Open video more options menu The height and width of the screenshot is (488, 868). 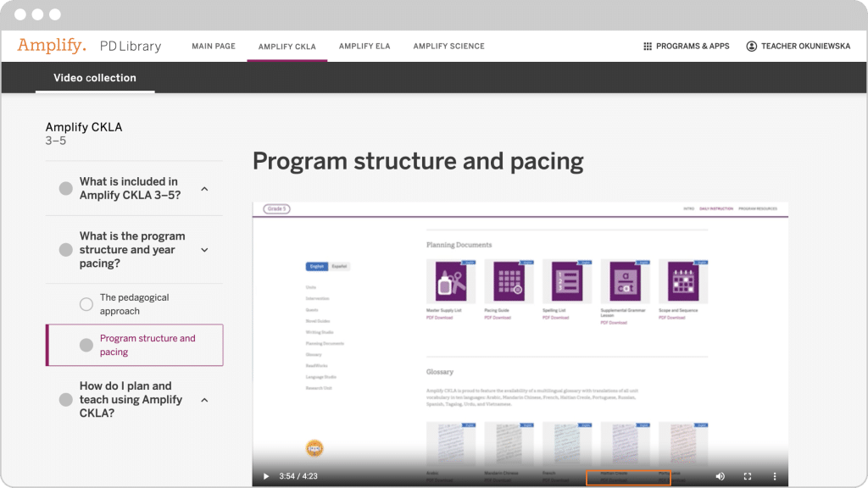click(x=775, y=476)
